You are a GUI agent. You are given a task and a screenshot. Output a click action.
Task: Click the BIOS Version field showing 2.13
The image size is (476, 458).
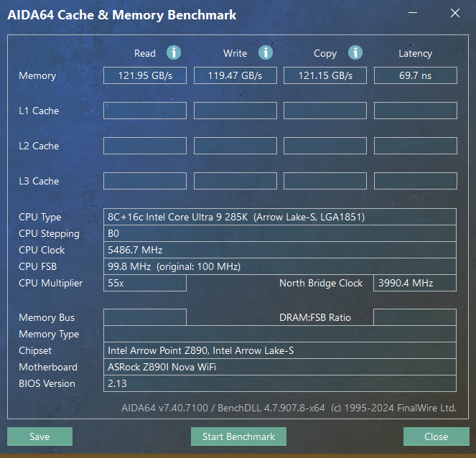[280, 383]
